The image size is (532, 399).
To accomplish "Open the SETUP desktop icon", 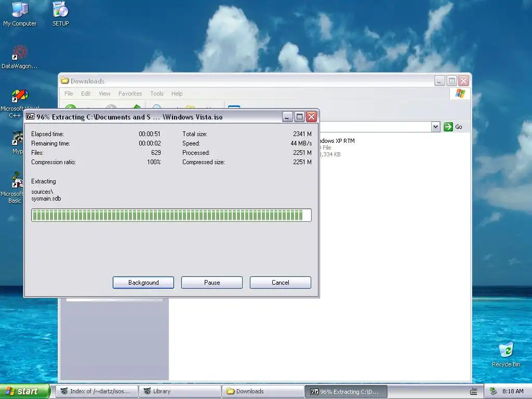I will pyautogui.click(x=61, y=14).
